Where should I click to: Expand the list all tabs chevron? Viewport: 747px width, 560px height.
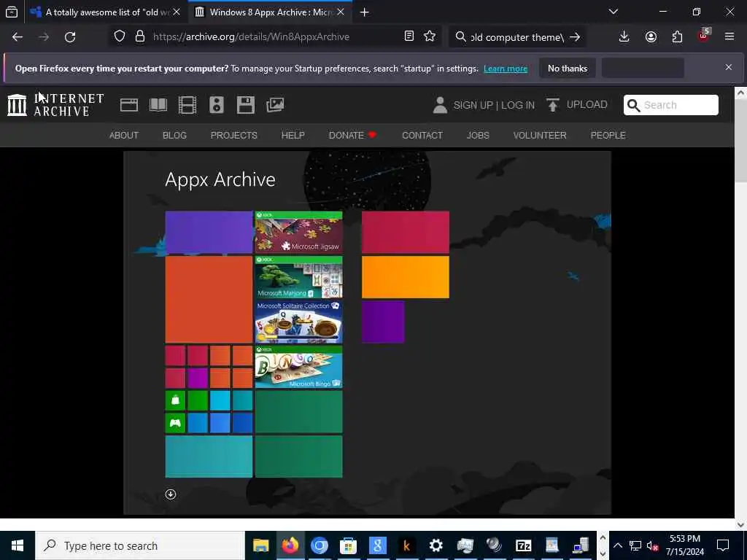click(x=613, y=12)
